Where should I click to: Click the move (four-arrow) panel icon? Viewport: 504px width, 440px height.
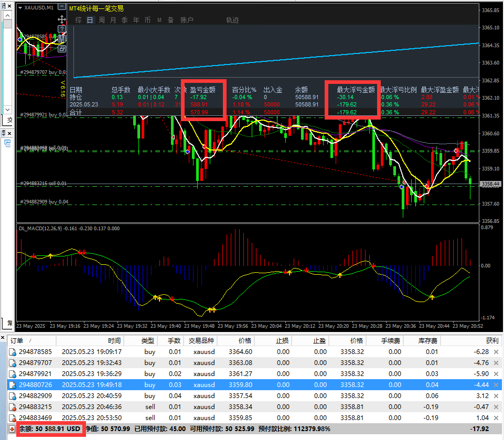coord(62,19)
